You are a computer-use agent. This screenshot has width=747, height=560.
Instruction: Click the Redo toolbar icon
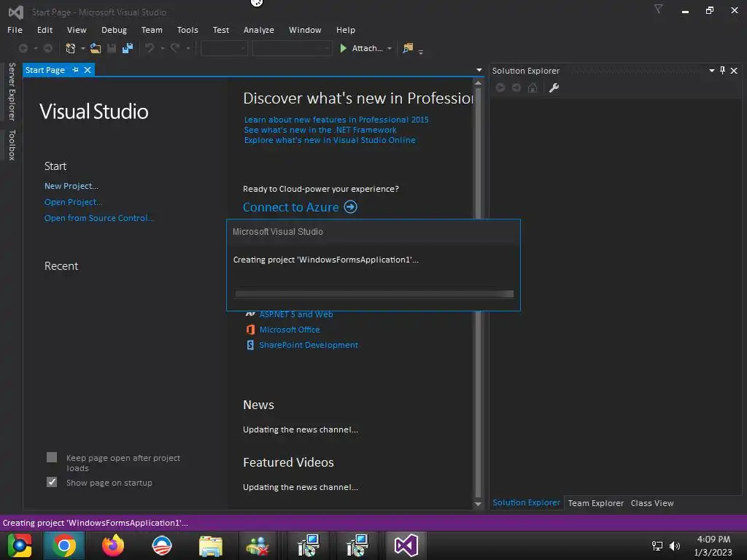tap(175, 48)
